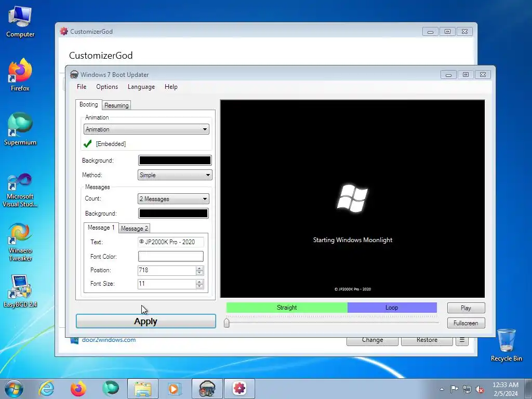Click the Play button
532x399 pixels.
tap(466, 308)
